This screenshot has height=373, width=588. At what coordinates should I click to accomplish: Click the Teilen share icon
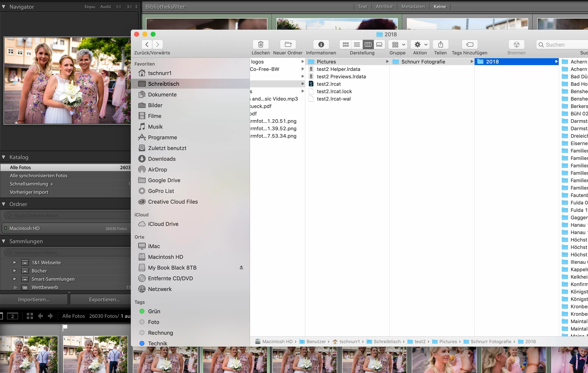440,44
